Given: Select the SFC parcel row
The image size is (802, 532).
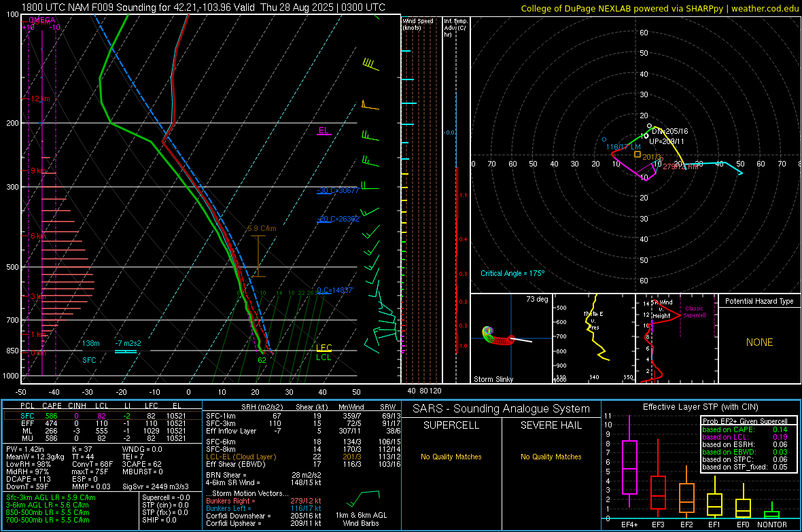Looking at the screenshot, I should click(103, 416).
